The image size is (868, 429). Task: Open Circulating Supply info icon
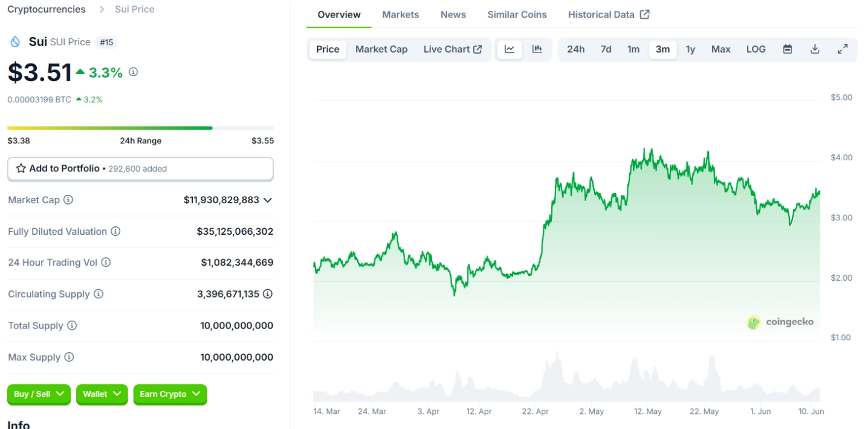click(x=98, y=294)
